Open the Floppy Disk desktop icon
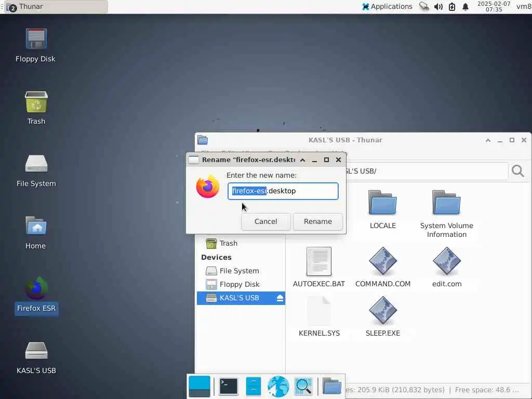 coord(36,39)
